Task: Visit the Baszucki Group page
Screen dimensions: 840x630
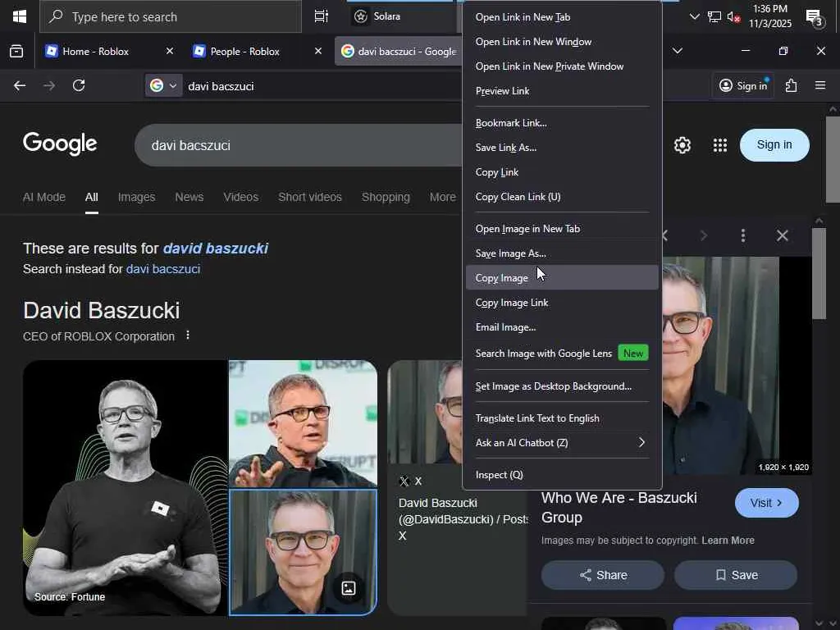Action: [x=767, y=503]
